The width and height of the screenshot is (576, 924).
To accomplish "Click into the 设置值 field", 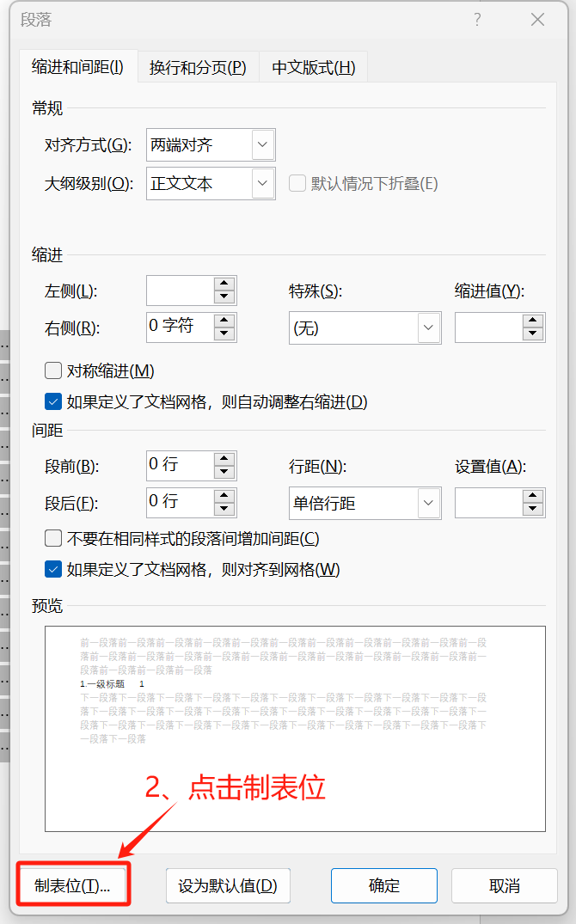I will [489, 503].
